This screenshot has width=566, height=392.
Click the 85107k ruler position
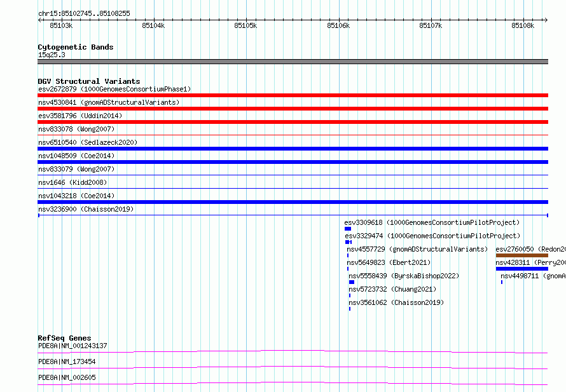click(x=431, y=25)
